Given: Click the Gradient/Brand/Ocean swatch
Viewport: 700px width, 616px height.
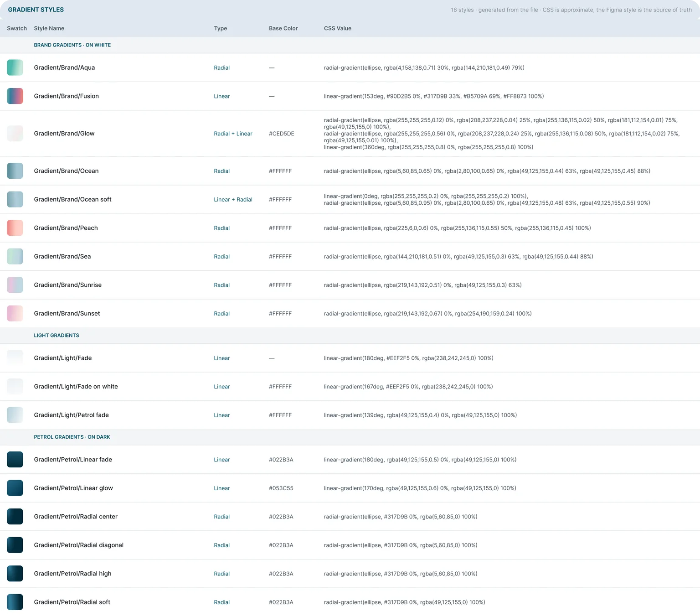Looking at the screenshot, I should [15, 171].
